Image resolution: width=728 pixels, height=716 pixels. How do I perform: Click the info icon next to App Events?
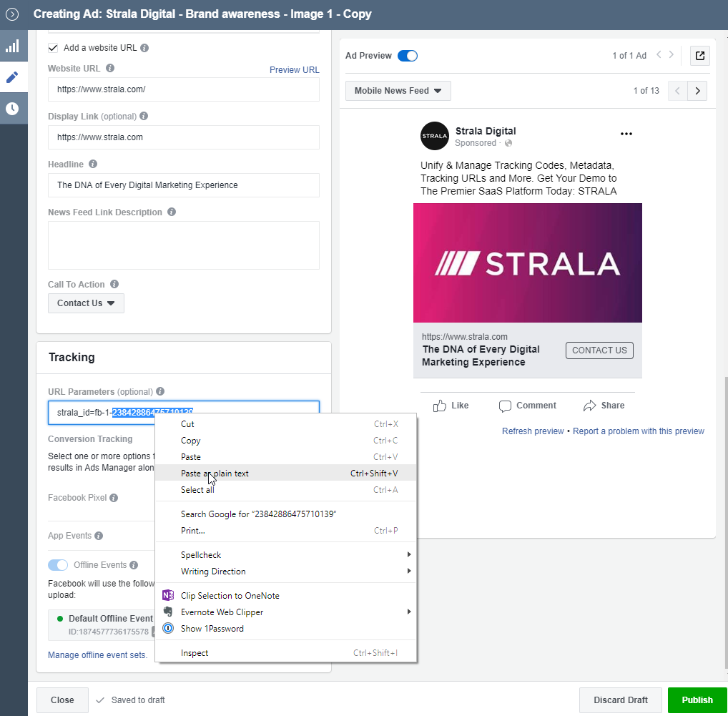[99, 536]
